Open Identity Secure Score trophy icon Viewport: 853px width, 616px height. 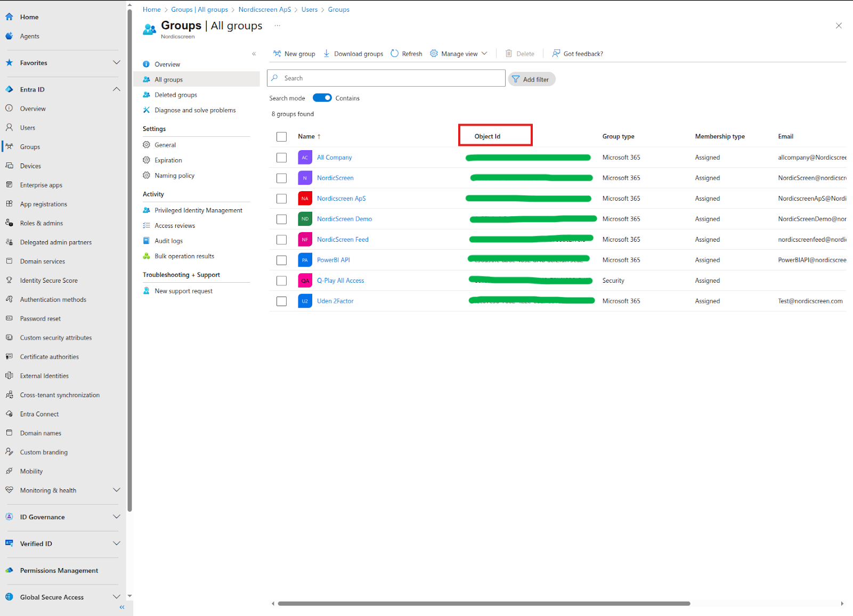[9, 281]
